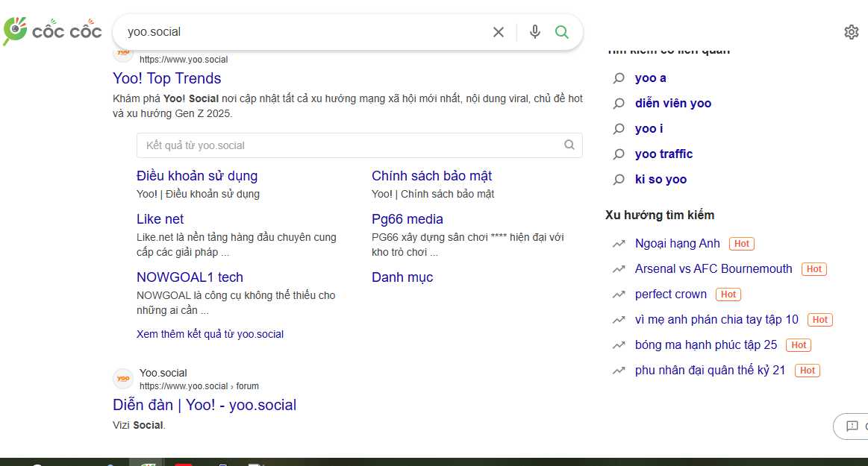The width and height of the screenshot is (868, 466).
Task: Open the Cốc Cốc logo home link
Action: [x=52, y=31]
